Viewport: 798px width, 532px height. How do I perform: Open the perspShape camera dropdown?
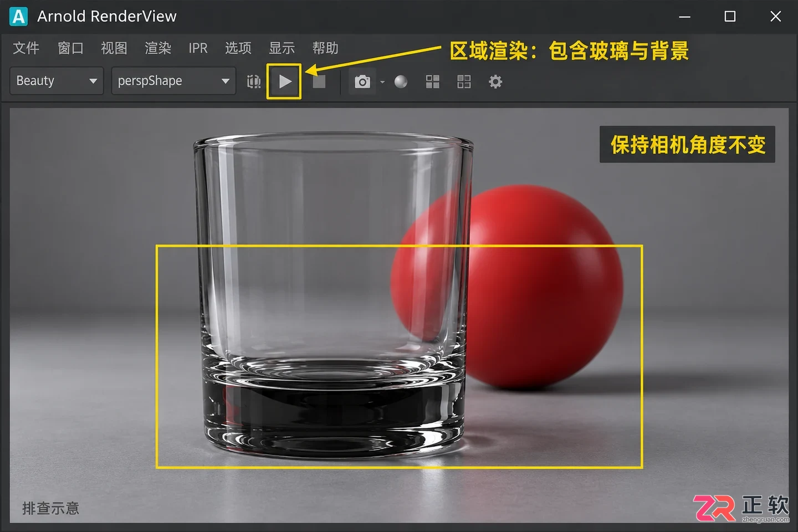click(x=173, y=81)
